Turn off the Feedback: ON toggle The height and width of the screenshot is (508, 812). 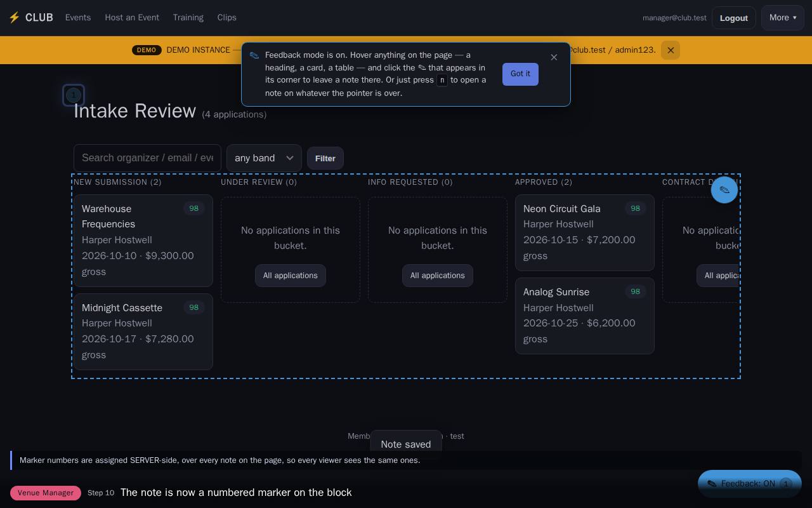tap(750, 484)
